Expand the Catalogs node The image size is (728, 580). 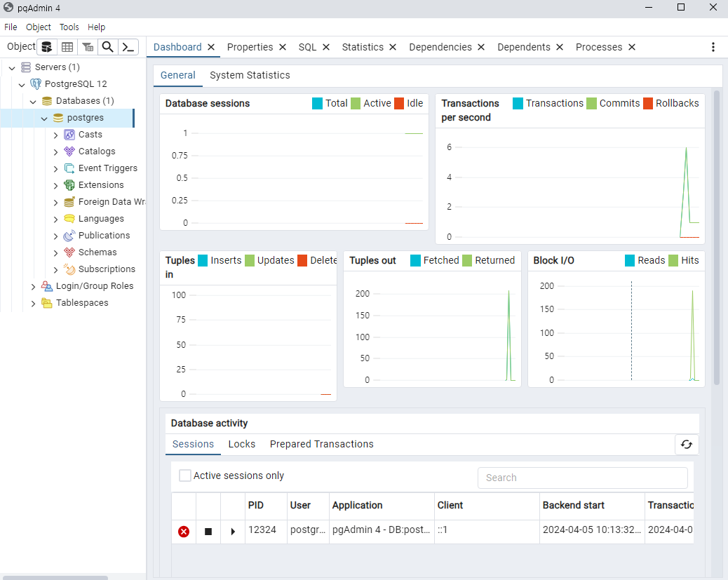(55, 152)
